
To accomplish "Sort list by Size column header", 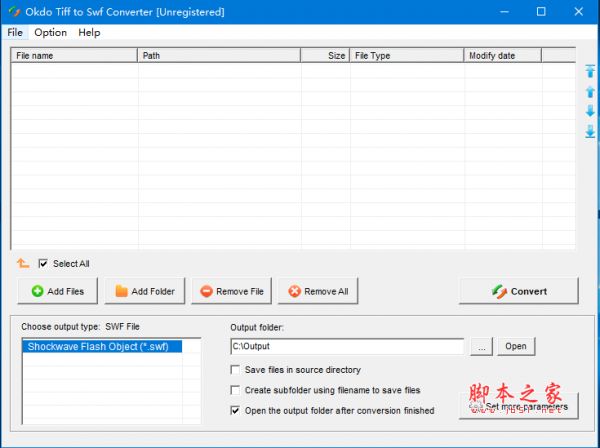I will tap(325, 55).
